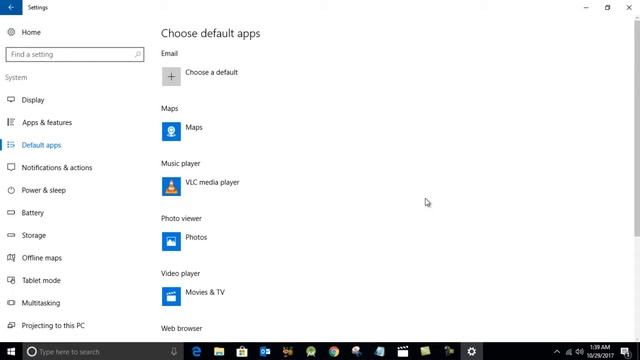Screen dimensions: 640x360
Task: Launch Google Chrome from taskbar
Action: pos(334,351)
